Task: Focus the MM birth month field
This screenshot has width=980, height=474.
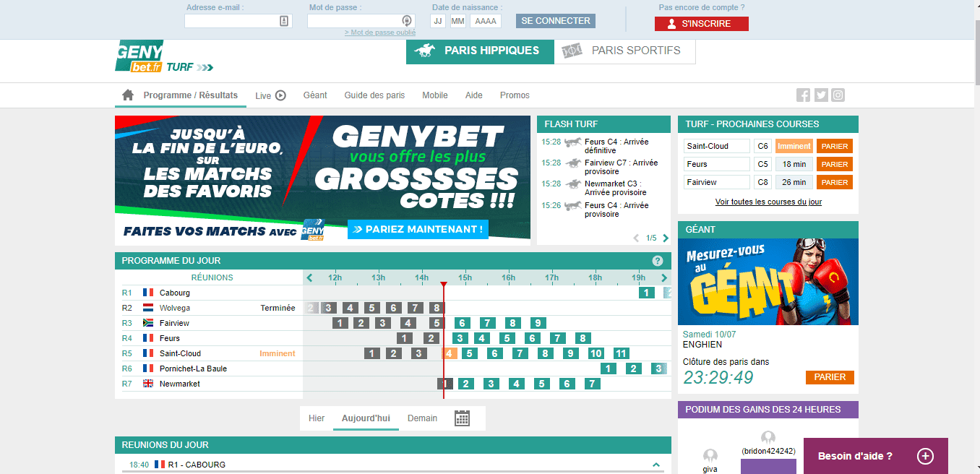Action: point(458,21)
